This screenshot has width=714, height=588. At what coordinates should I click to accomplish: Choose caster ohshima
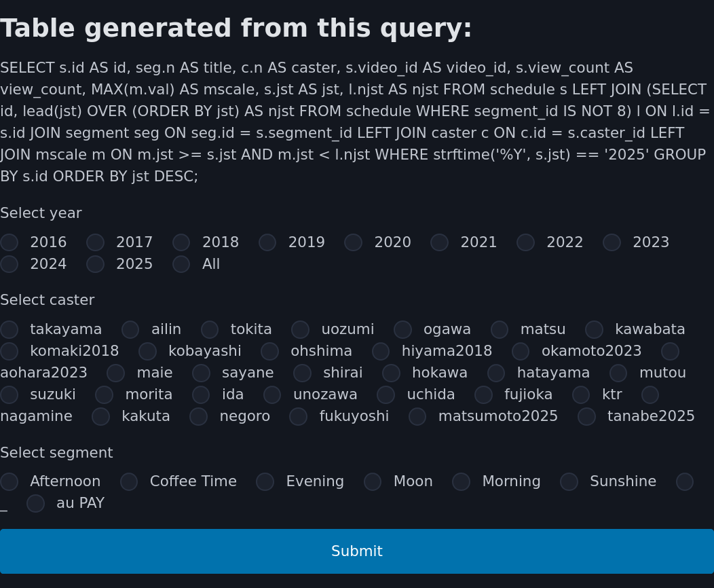tap(269, 351)
